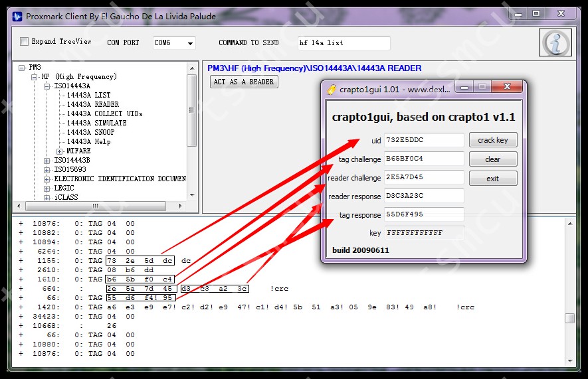Click the tree view horizontal scrollbar
The image size is (588, 379).
(100, 206)
